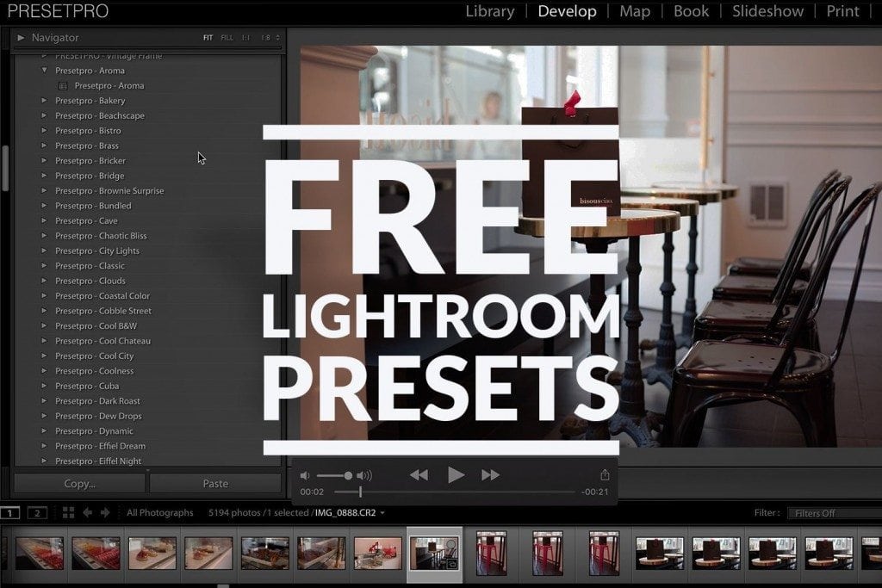Switch to Grid view icon
882x588 pixels.
[x=68, y=513]
